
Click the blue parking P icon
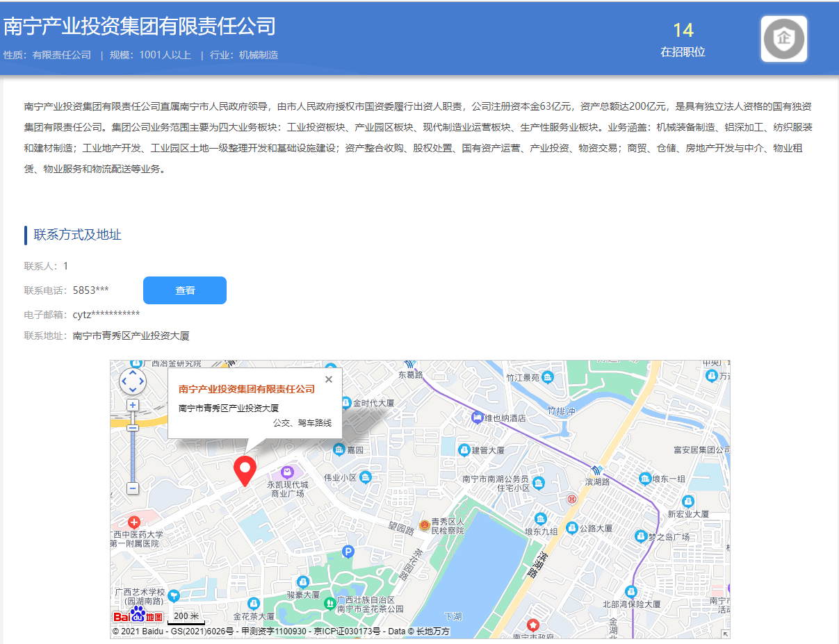pos(349,552)
